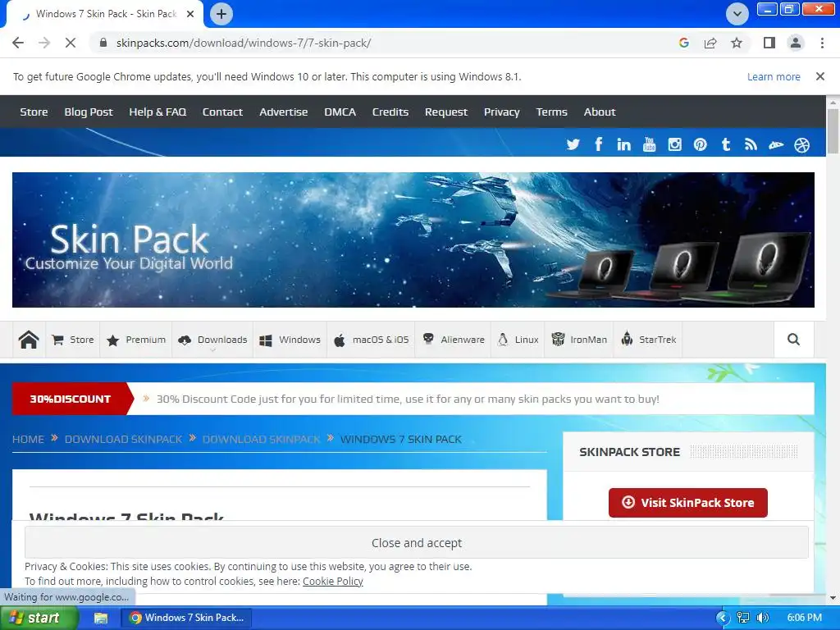This screenshot has width=840, height=630.
Task: Open Help & FAQ menu item
Action: click(157, 112)
